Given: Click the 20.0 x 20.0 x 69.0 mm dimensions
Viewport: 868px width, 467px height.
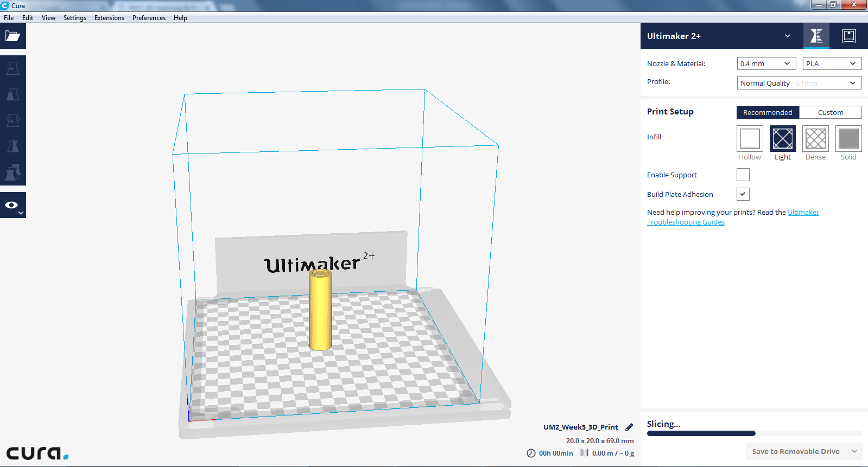Looking at the screenshot, I should pos(600,440).
